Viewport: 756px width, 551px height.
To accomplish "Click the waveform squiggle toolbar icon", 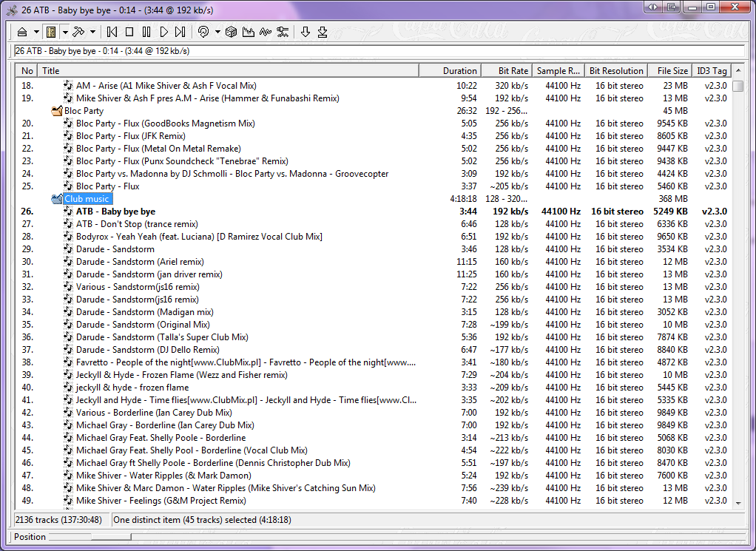I will click(x=265, y=32).
